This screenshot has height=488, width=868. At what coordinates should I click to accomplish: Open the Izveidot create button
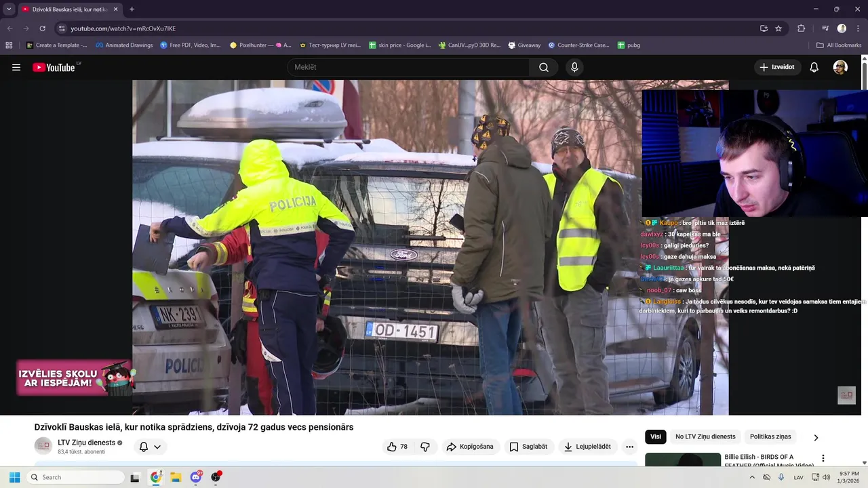(777, 67)
